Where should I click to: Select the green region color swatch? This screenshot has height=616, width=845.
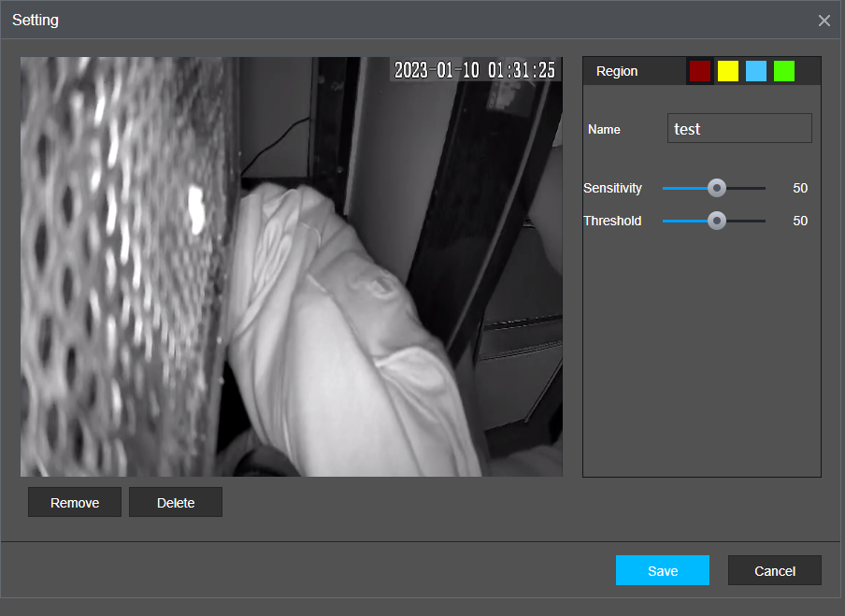pos(783,71)
